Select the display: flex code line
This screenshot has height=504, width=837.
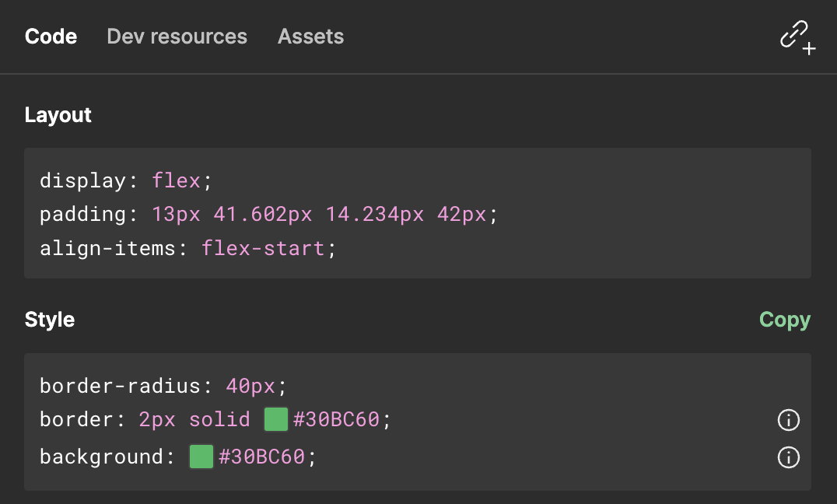tap(125, 180)
